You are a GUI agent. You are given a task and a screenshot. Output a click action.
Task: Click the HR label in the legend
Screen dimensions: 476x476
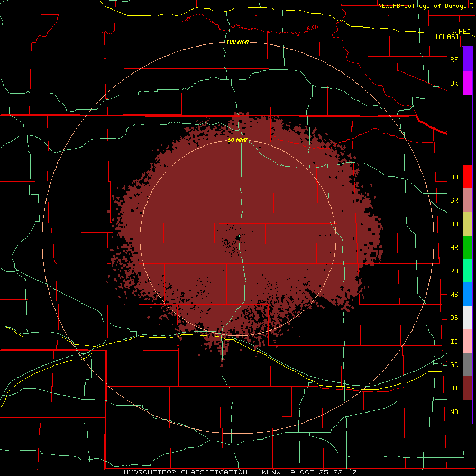(454, 248)
